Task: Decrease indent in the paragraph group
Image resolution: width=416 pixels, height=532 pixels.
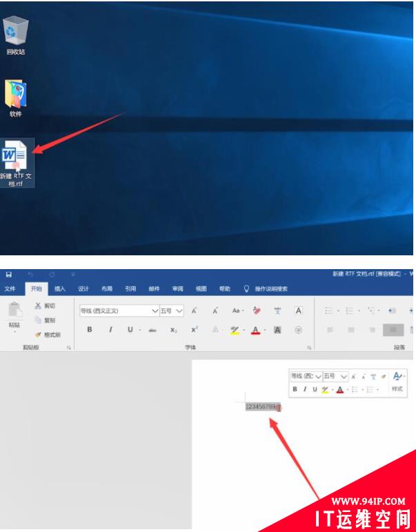Action: [393, 311]
